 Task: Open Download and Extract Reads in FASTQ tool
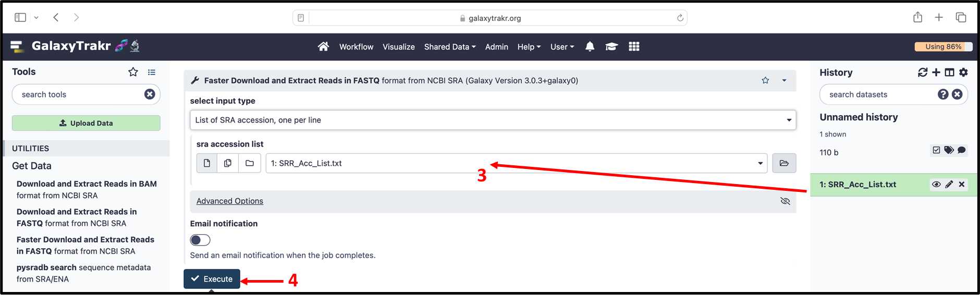pos(77,217)
